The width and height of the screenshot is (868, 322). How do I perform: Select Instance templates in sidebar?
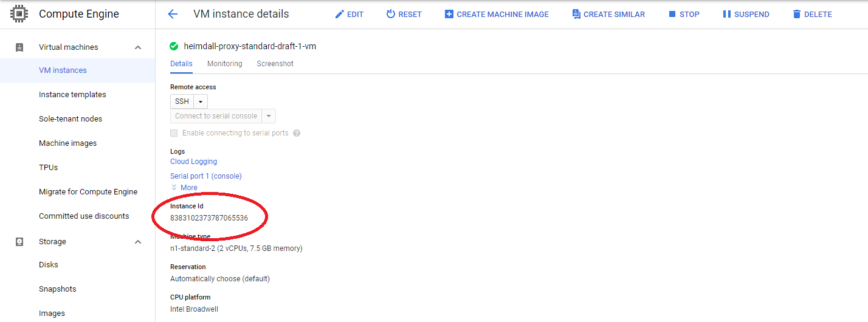pyautogui.click(x=72, y=95)
